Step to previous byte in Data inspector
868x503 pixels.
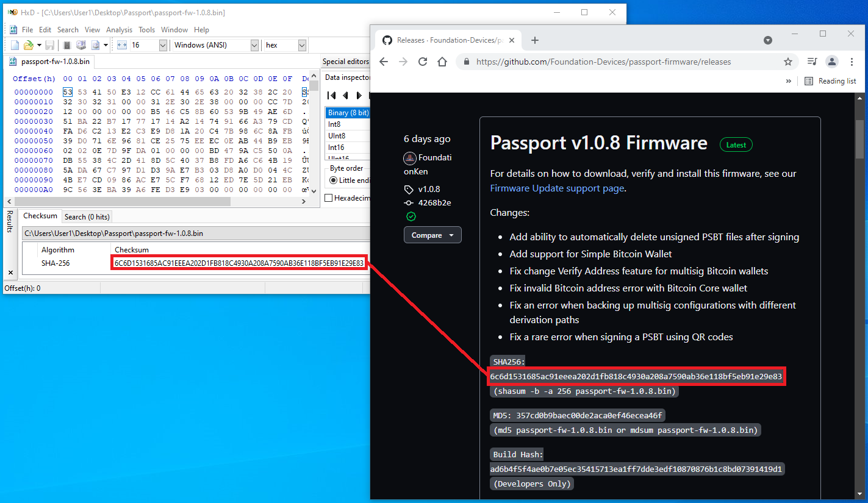click(345, 95)
